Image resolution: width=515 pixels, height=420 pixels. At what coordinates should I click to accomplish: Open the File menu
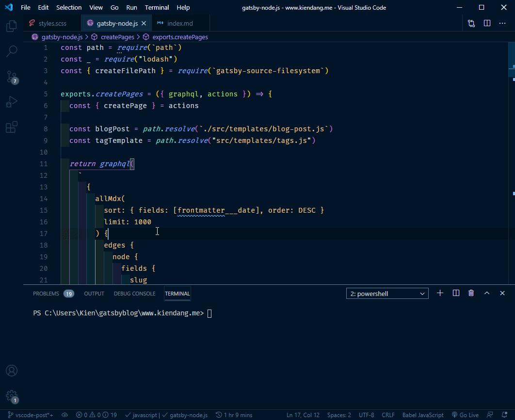point(25,7)
